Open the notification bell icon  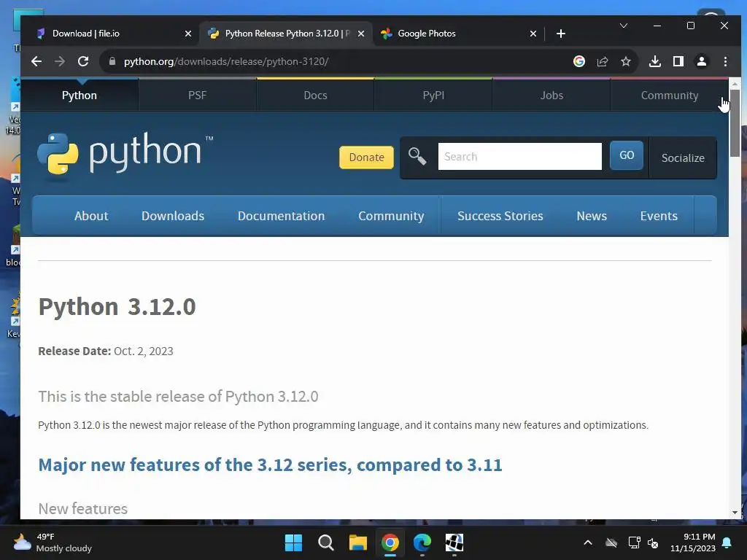tap(727, 542)
